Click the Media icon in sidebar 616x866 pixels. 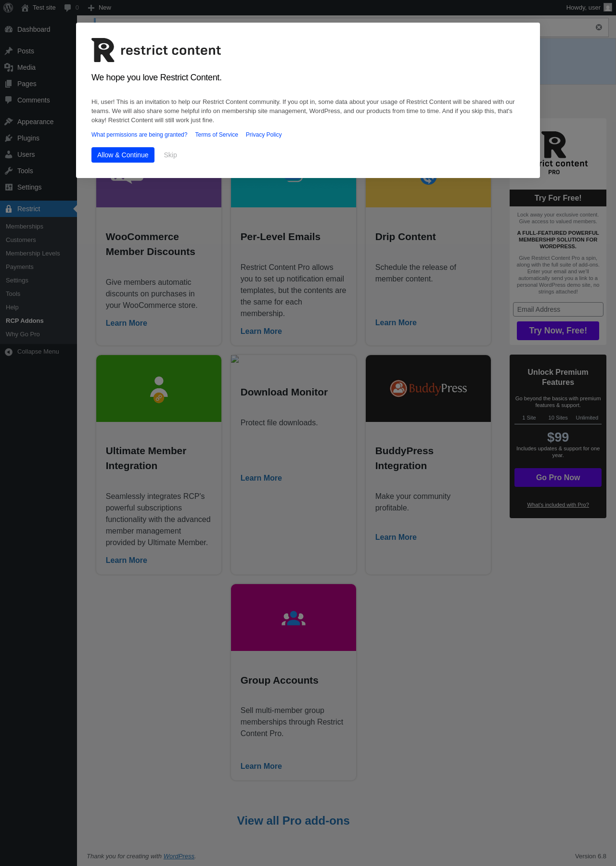point(9,67)
